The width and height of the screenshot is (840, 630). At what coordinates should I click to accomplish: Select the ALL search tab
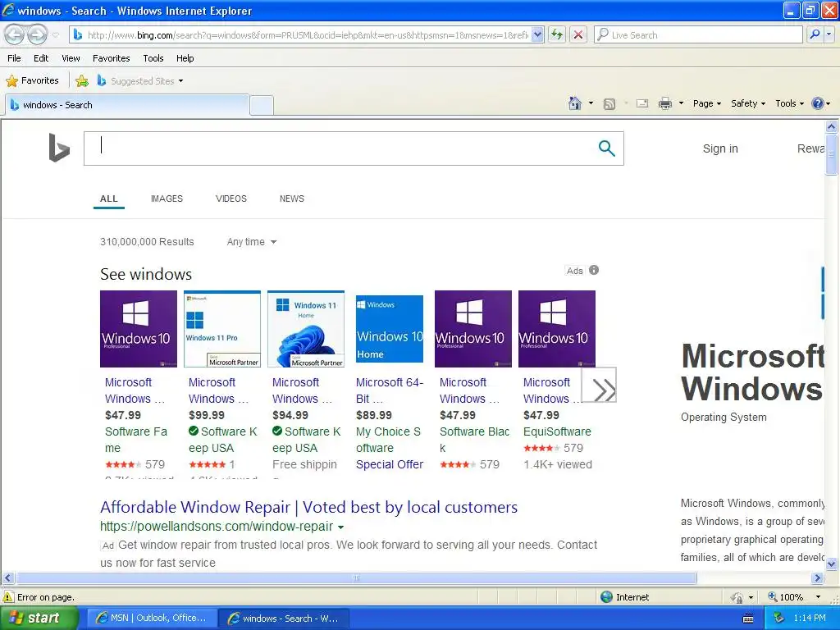pyautogui.click(x=109, y=199)
